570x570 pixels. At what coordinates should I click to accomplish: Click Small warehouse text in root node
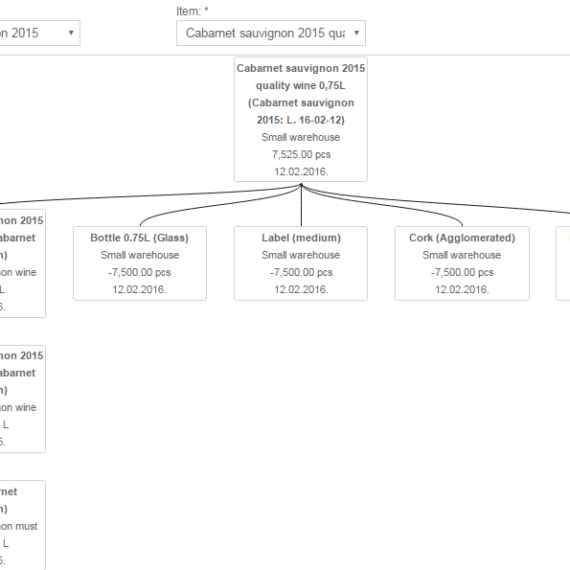pyautogui.click(x=301, y=137)
